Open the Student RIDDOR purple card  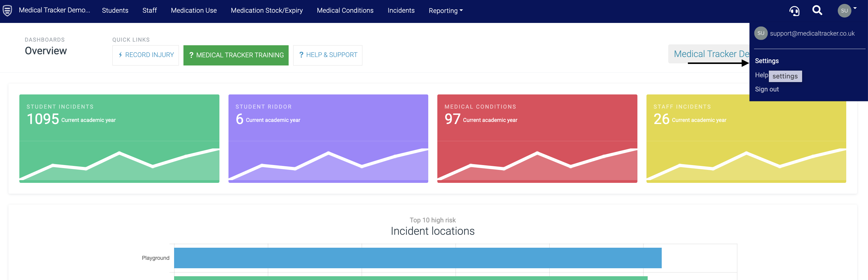tap(328, 138)
